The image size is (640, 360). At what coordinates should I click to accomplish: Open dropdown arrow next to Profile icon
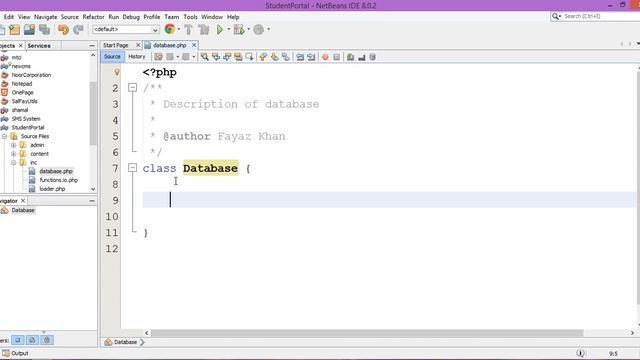[x=268, y=29]
